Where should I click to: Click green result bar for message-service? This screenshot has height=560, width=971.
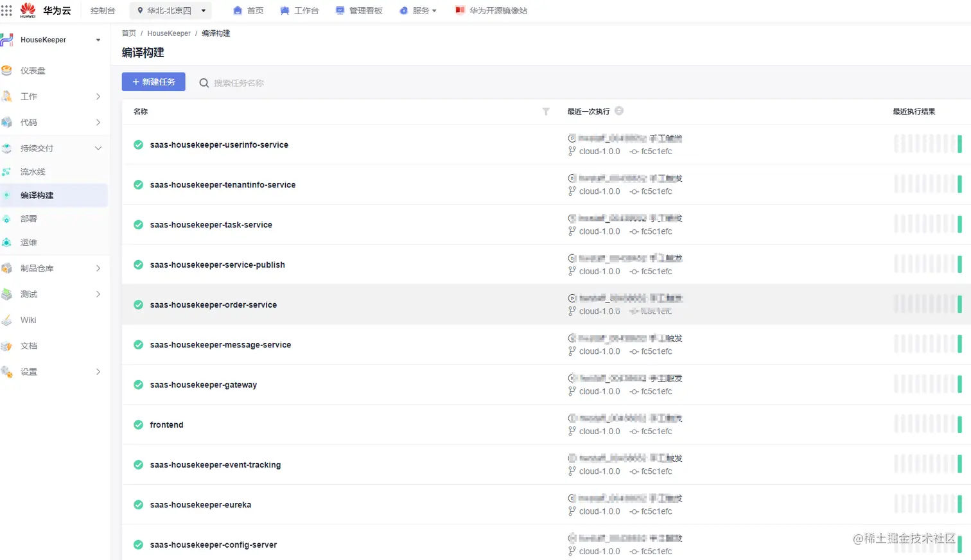959,344
